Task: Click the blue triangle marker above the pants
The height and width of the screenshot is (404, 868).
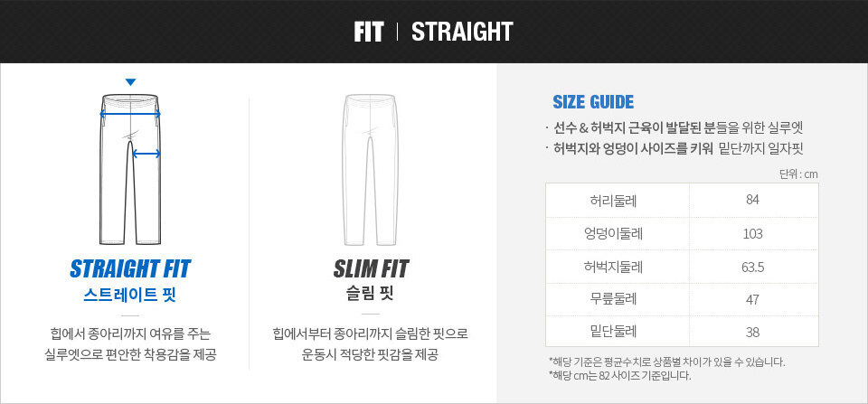Action: [131, 82]
